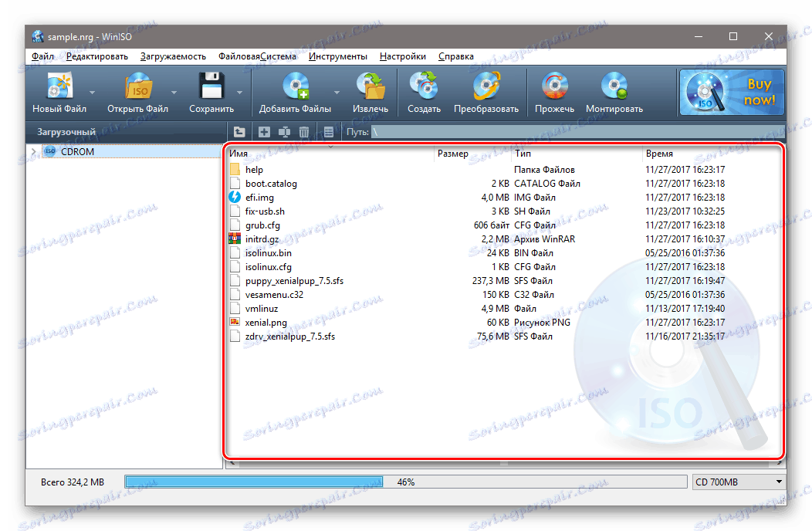This screenshot has width=812, height=531.
Task: Click the WinISO title bar app icon
Action: (38, 36)
